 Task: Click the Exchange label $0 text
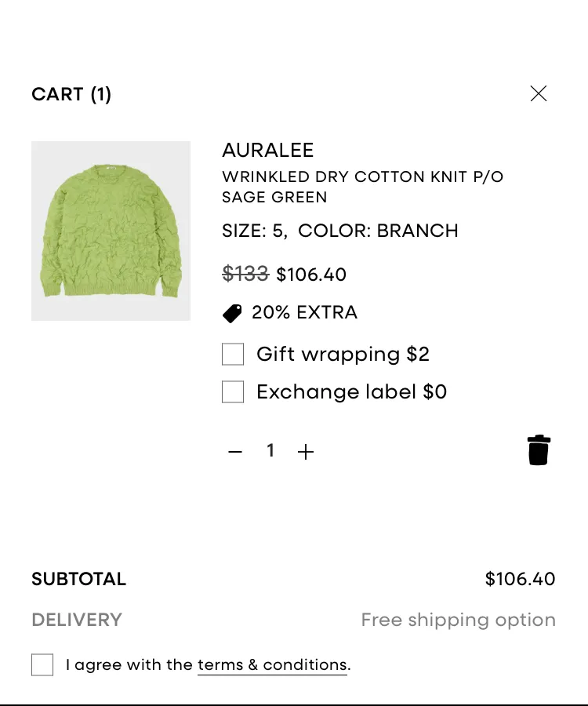pyautogui.click(x=351, y=391)
